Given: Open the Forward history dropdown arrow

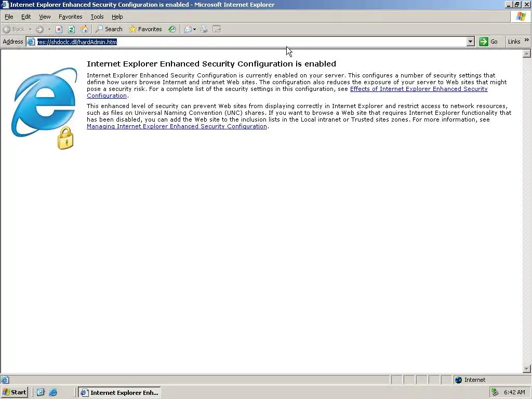Looking at the screenshot, I should point(49,29).
